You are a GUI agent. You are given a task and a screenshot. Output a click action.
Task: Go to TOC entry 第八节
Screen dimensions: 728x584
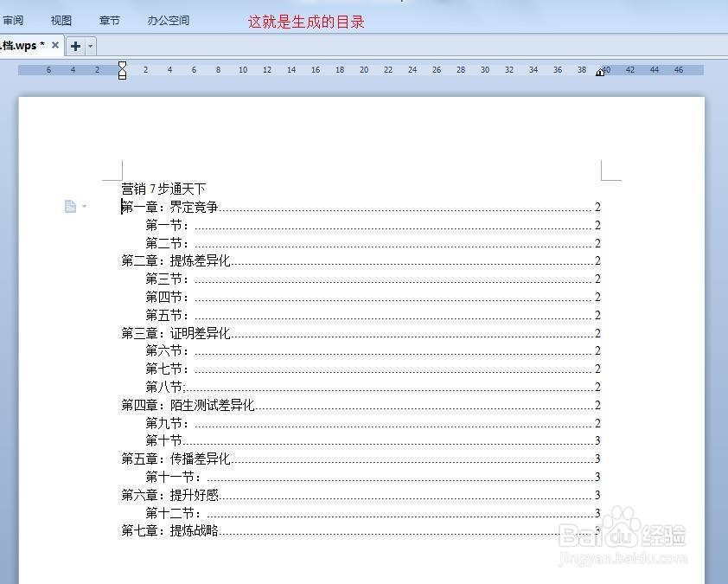[x=373, y=387]
